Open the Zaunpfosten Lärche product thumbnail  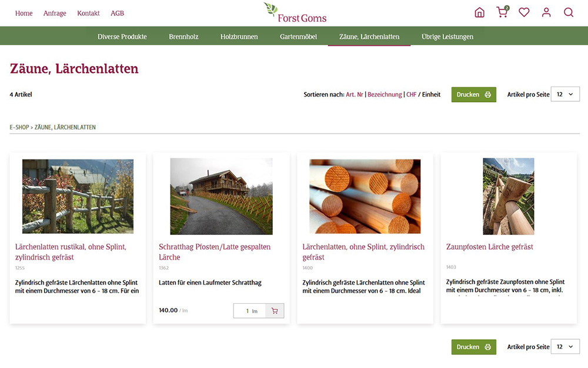508,197
